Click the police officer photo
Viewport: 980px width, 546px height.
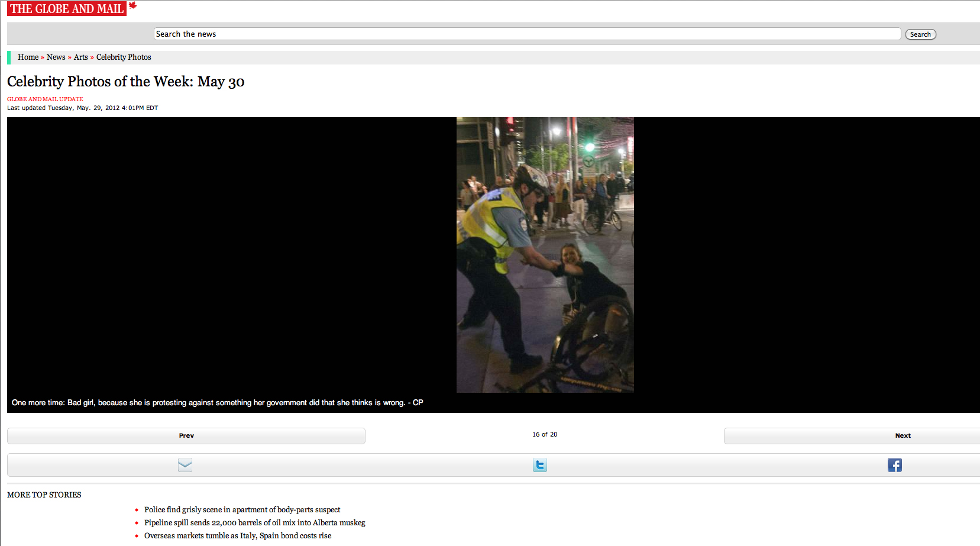545,255
